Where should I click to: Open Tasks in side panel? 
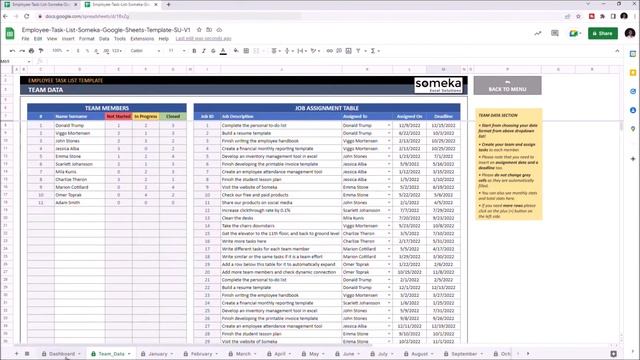633,91
